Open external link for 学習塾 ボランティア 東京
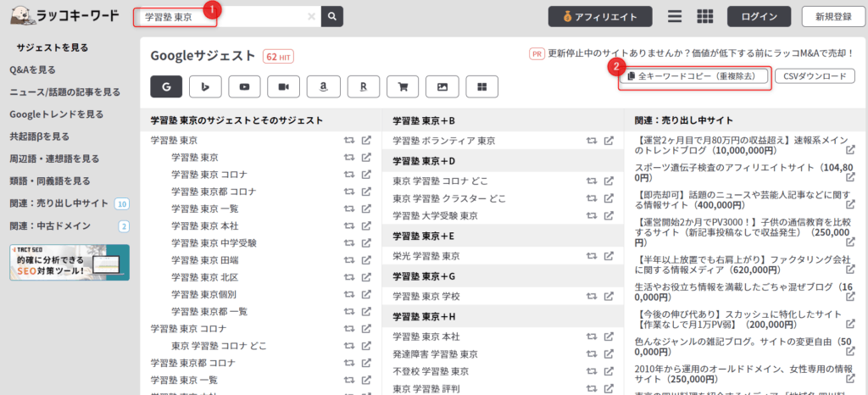The height and width of the screenshot is (395, 868). (609, 141)
